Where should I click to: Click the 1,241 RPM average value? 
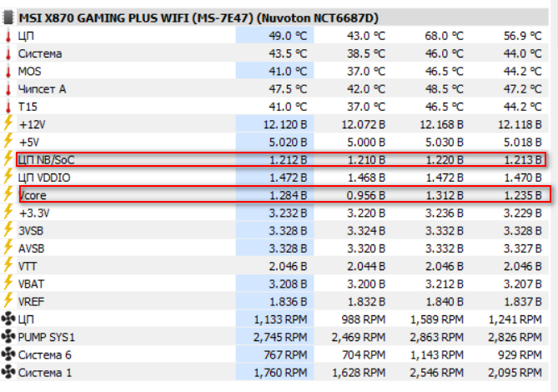click(x=515, y=319)
